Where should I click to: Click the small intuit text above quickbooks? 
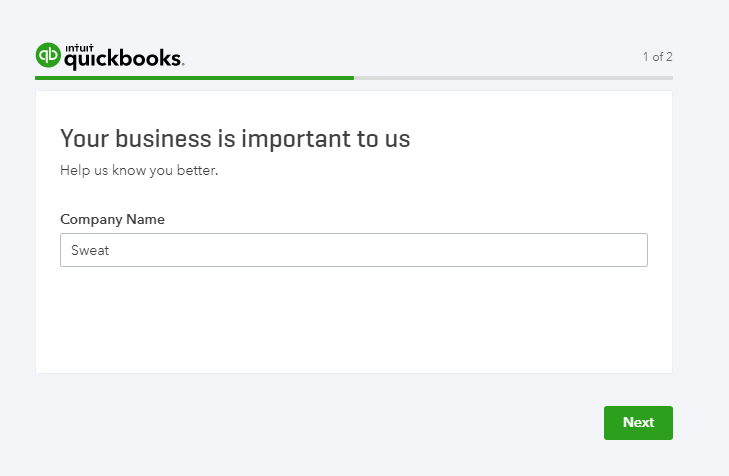click(x=79, y=48)
